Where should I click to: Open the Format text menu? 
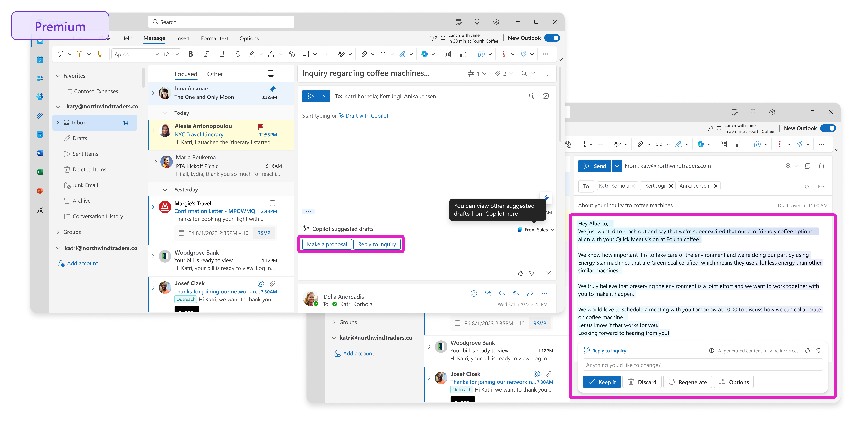point(215,38)
